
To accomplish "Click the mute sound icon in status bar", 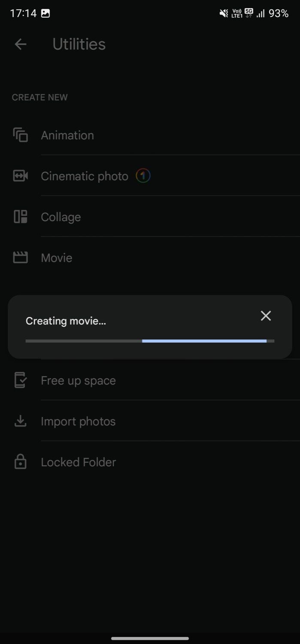I will pyautogui.click(x=224, y=13).
